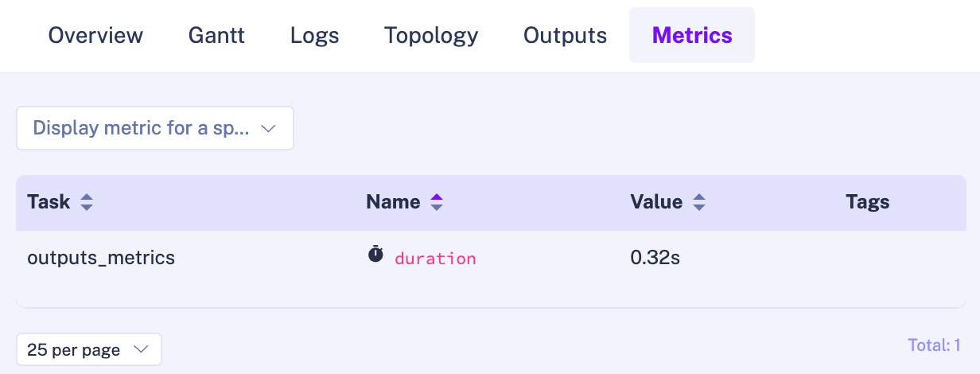Open the 25 per page dropdown
The width and height of the screenshot is (980, 374).
[88, 349]
